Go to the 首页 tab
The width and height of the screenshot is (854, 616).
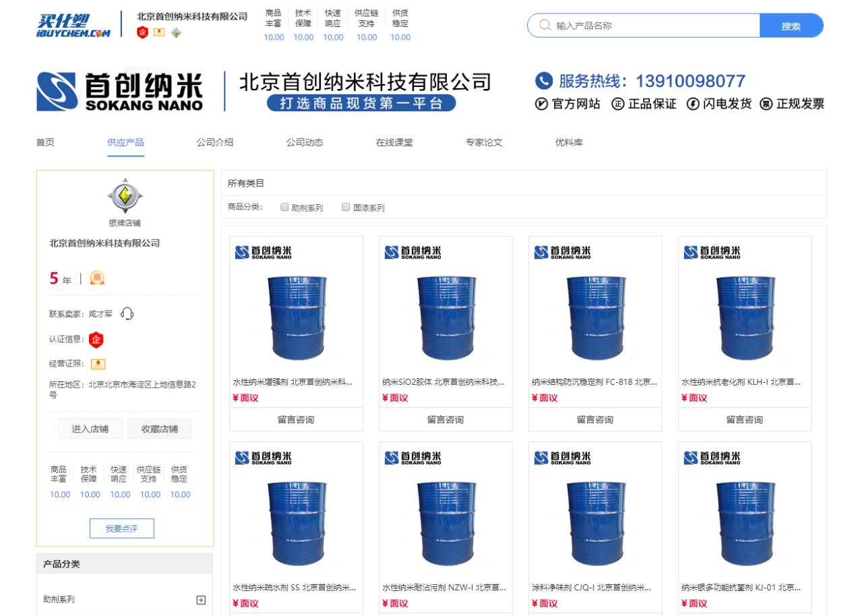(x=45, y=142)
